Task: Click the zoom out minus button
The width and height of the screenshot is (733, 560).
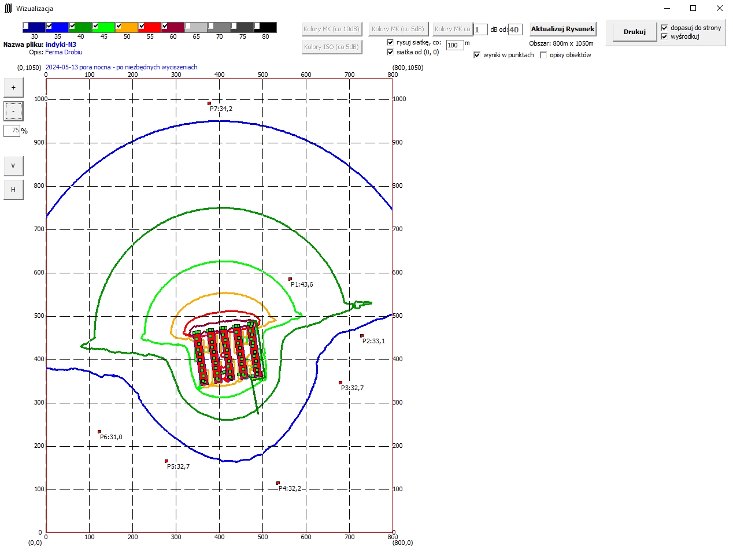Action: [13, 111]
